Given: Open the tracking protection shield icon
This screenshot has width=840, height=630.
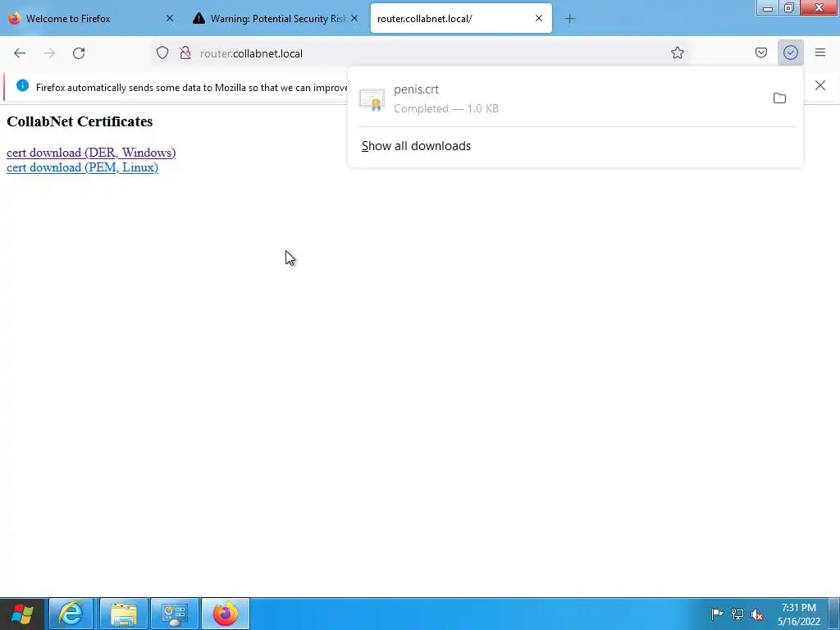Looking at the screenshot, I should pos(162,52).
